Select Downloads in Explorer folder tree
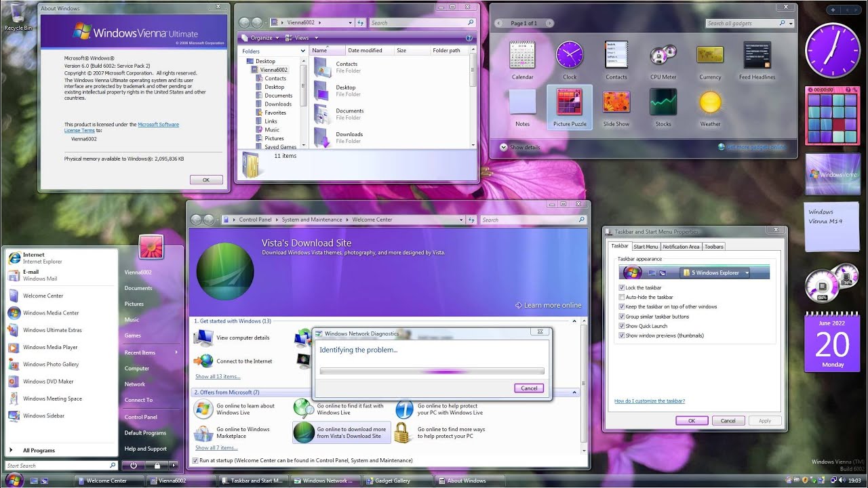The width and height of the screenshot is (868, 488). [278, 104]
